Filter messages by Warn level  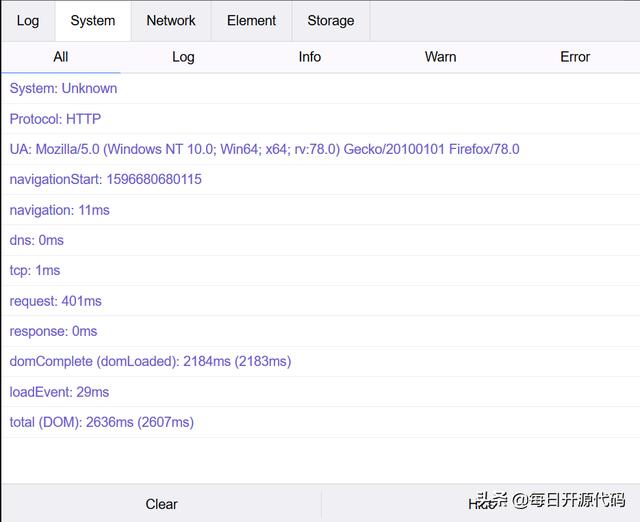(440, 57)
